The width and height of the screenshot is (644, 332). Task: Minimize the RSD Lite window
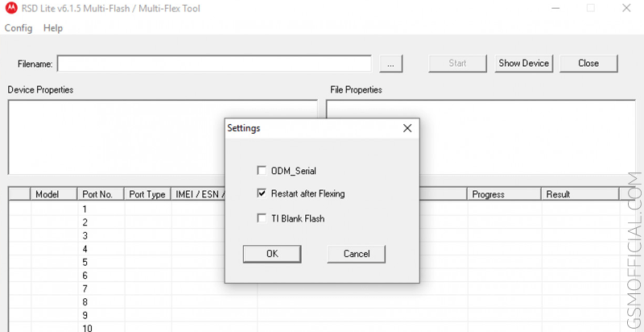click(x=555, y=8)
